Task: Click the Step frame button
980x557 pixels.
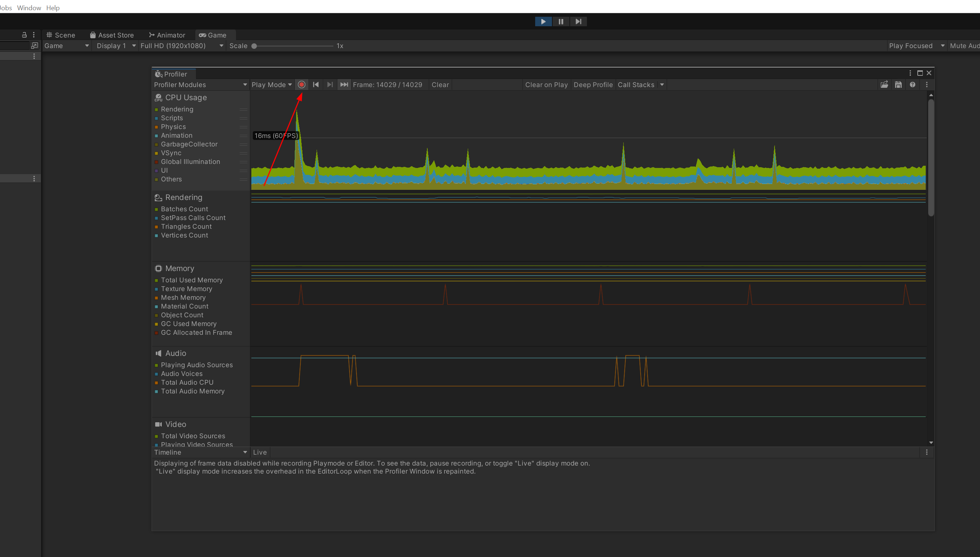Action: (x=578, y=21)
